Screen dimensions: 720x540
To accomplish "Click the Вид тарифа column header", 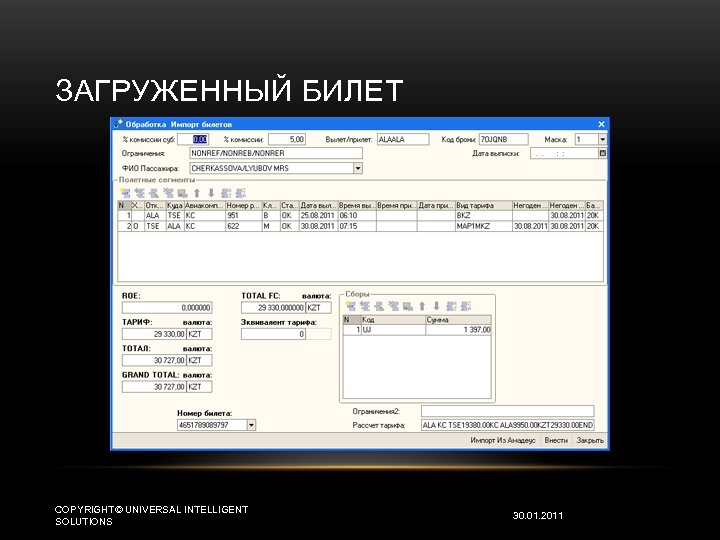I will [484, 205].
